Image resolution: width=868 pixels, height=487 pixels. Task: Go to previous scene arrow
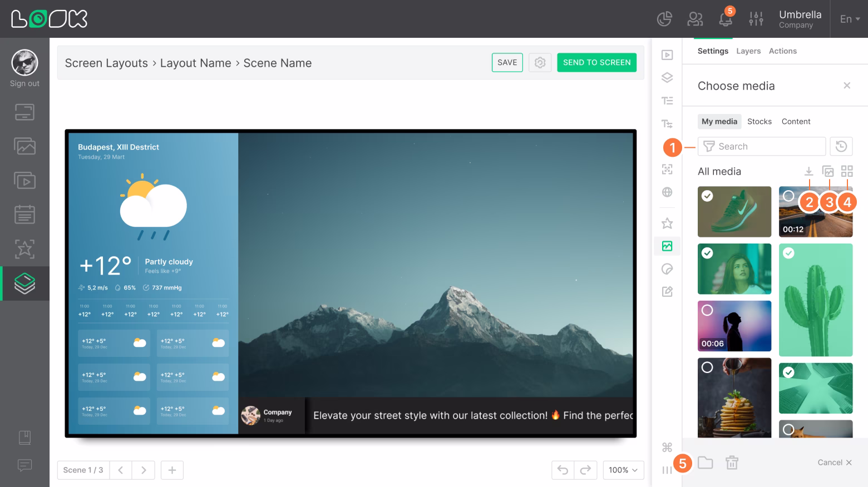[x=121, y=470]
